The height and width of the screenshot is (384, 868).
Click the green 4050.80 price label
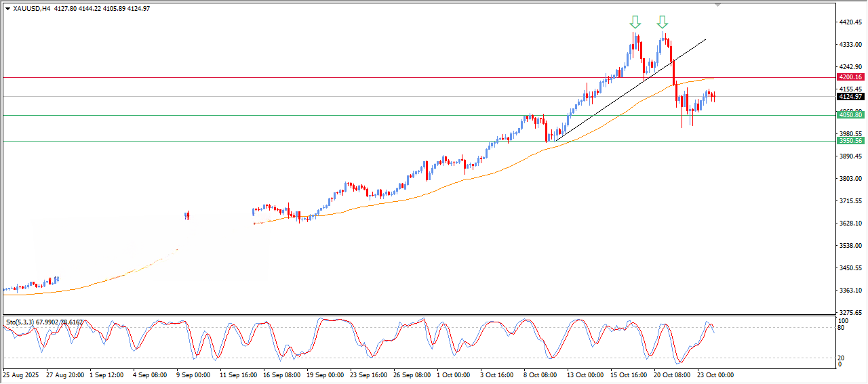[x=850, y=115]
